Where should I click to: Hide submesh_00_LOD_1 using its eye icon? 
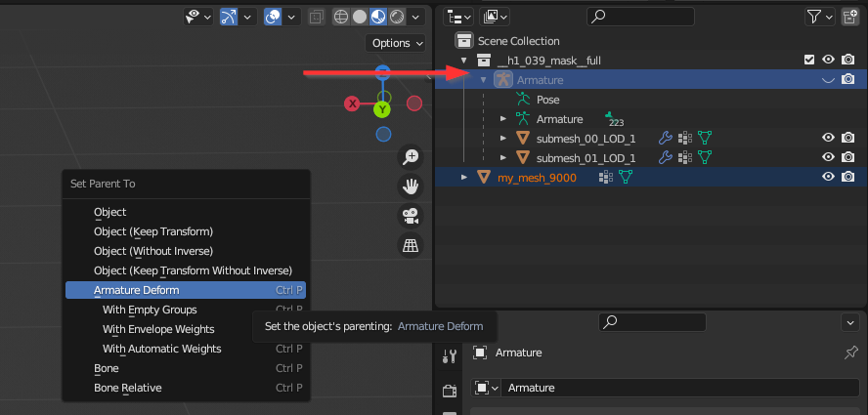pyautogui.click(x=828, y=139)
